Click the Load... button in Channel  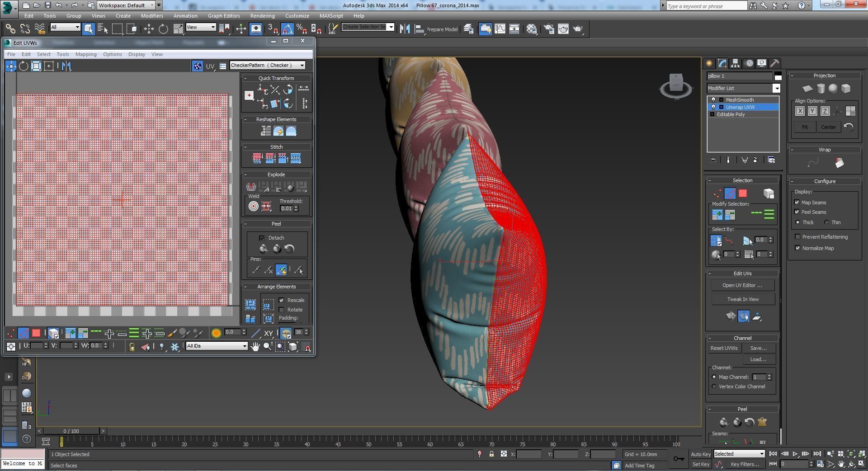(758, 359)
